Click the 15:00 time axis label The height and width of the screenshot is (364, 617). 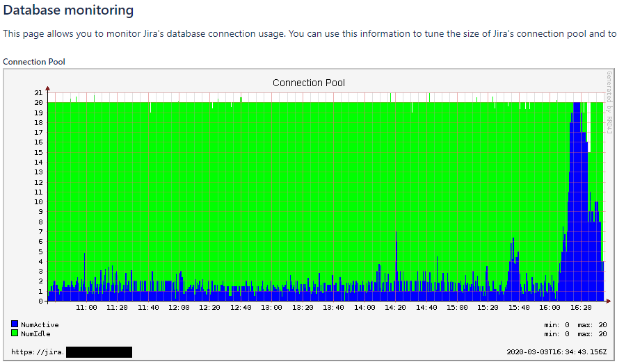(457, 308)
